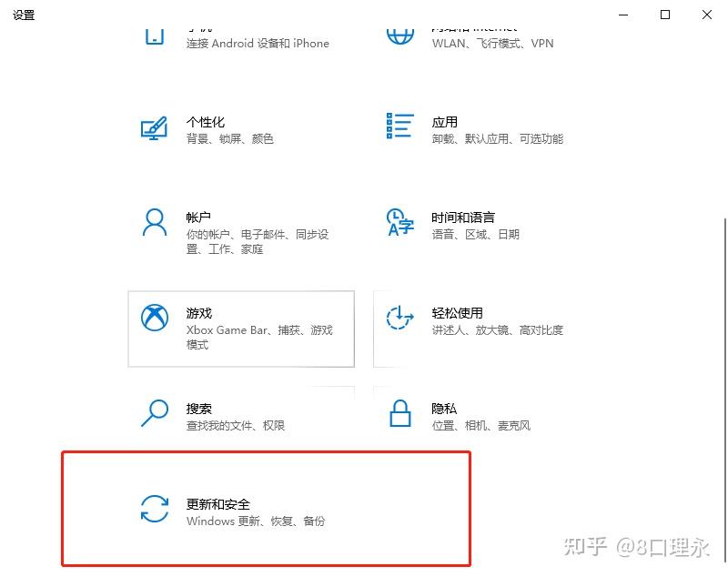Screen dimensions: 728x577
Task: Click the padlock icon for 隐私
Action: pyautogui.click(x=399, y=413)
